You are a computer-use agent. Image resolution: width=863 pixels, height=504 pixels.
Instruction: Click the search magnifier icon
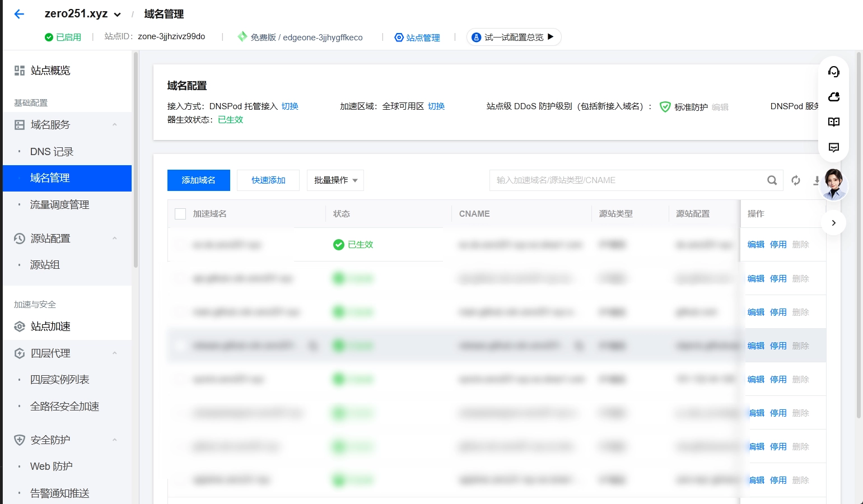point(772,180)
